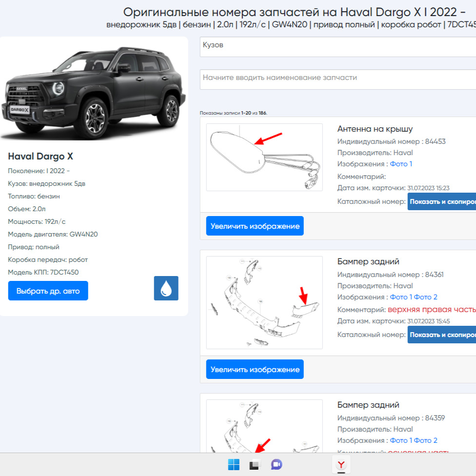
Task: Click 'Индивидуальный номер : 84453' text
Action: tap(391, 141)
